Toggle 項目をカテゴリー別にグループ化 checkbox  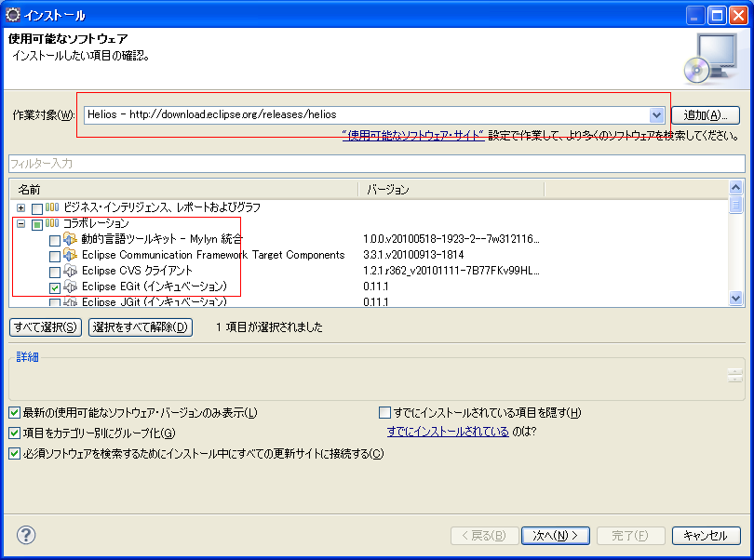(14, 433)
